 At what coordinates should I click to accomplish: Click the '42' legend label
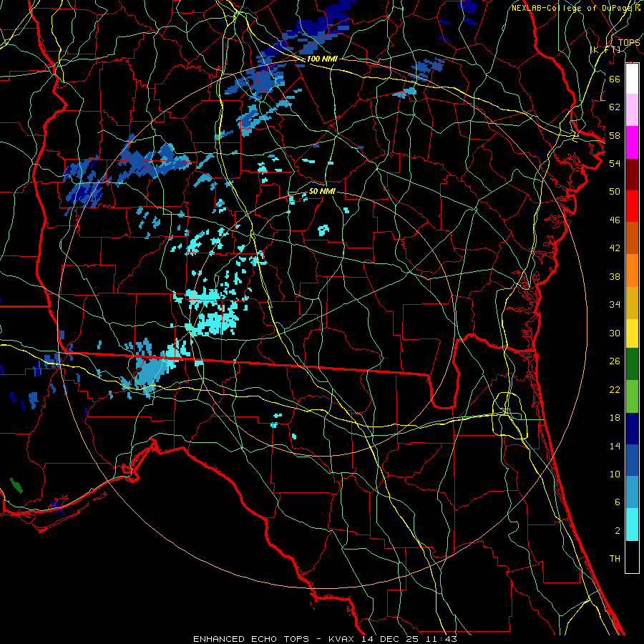(615, 248)
